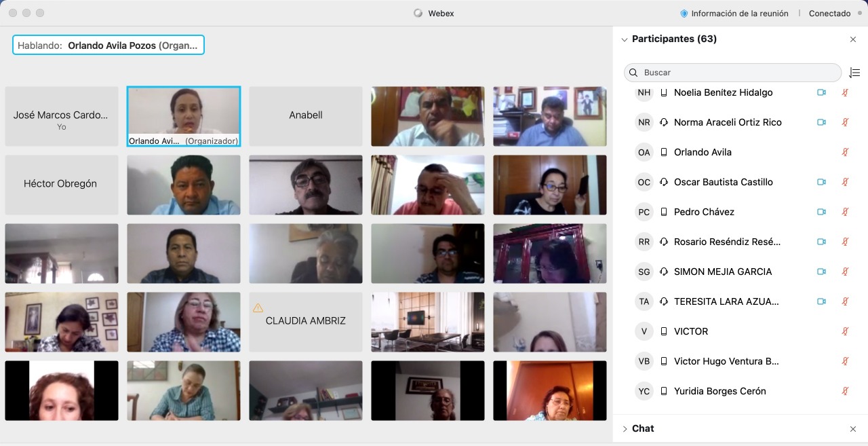This screenshot has height=446, width=868.
Task: Click phone device icon beside Yuridia Borges Cerón
Action: click(x=664, y=391)
